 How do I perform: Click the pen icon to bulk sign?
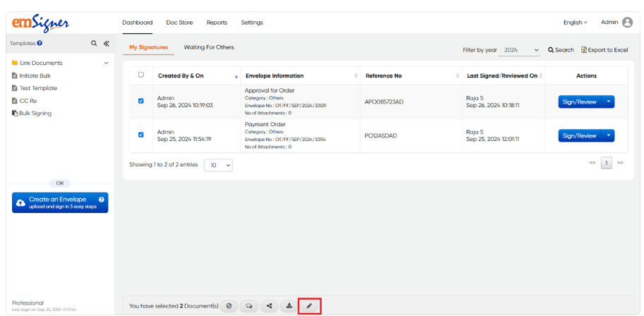(x=309, y=305)
